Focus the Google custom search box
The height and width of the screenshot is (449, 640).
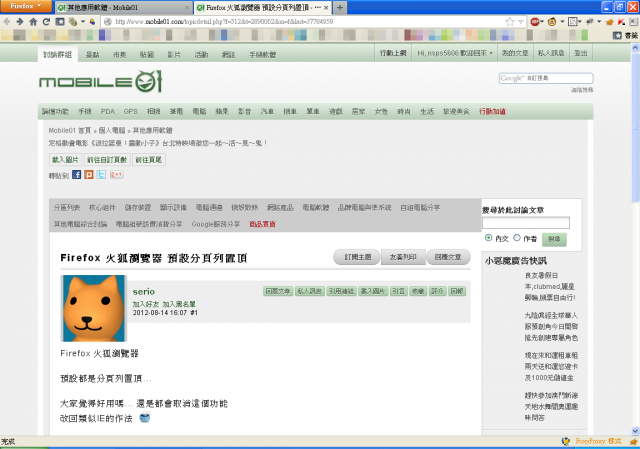point(546,78)
